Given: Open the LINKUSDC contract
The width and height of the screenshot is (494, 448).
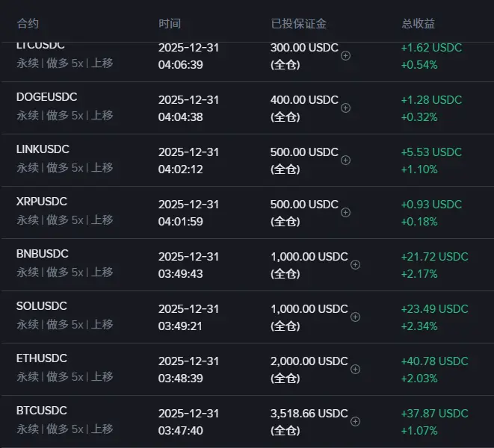Looking at the screenshot, I should [43, 149].
